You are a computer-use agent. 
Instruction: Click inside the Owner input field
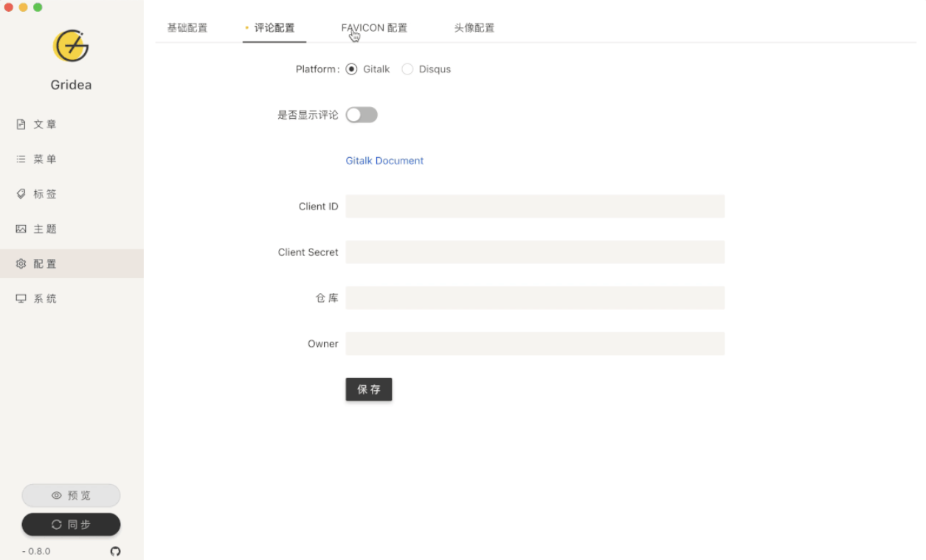click(534, 343)
